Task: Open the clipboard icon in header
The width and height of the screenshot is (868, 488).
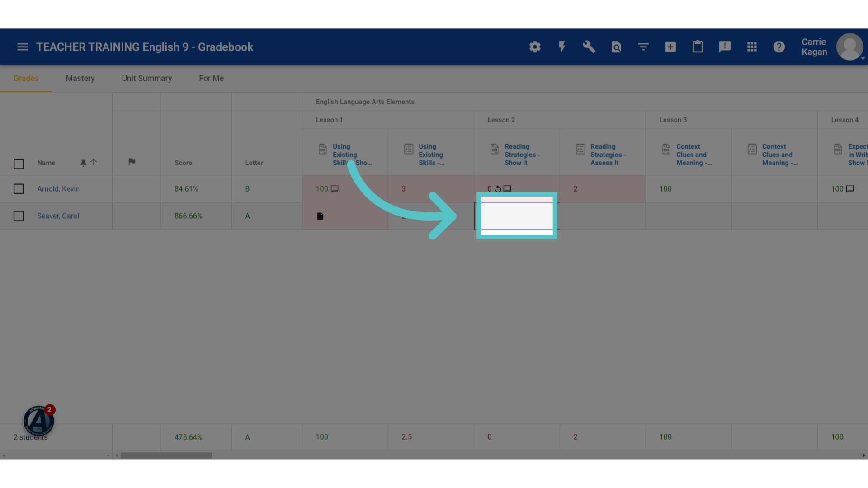Action: (698, 47)
